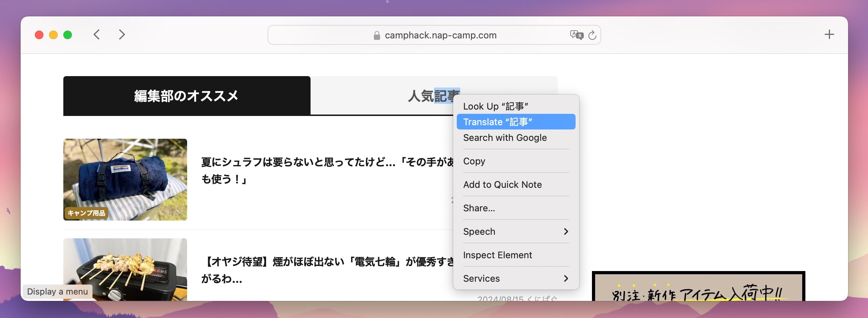
Task: Open the yakitori grill article thumbnail
Action: [x=125, y=269]
